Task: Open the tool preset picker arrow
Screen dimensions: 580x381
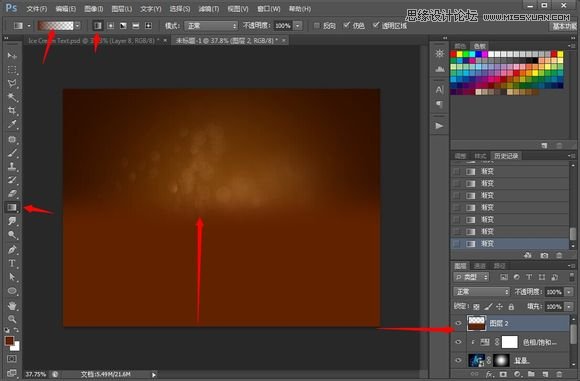Action: point(29,26)
